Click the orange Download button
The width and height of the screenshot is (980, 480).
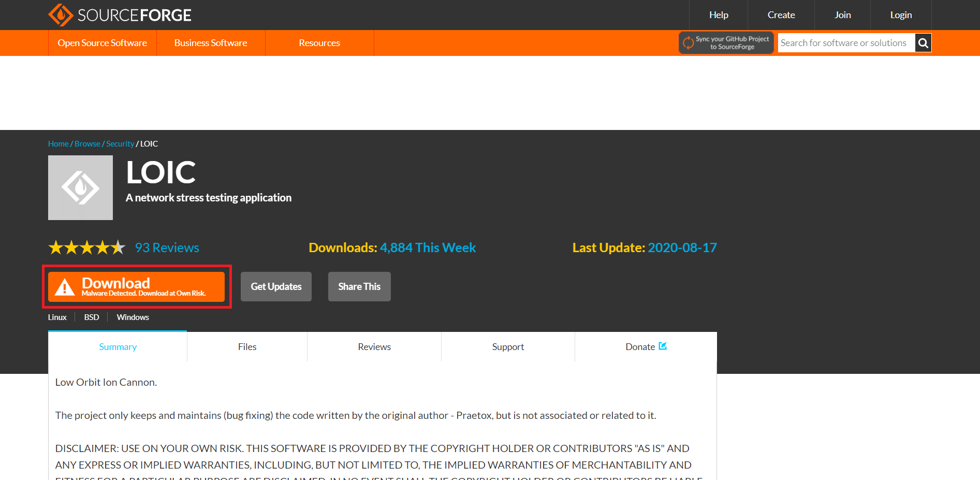click(137, 287)
